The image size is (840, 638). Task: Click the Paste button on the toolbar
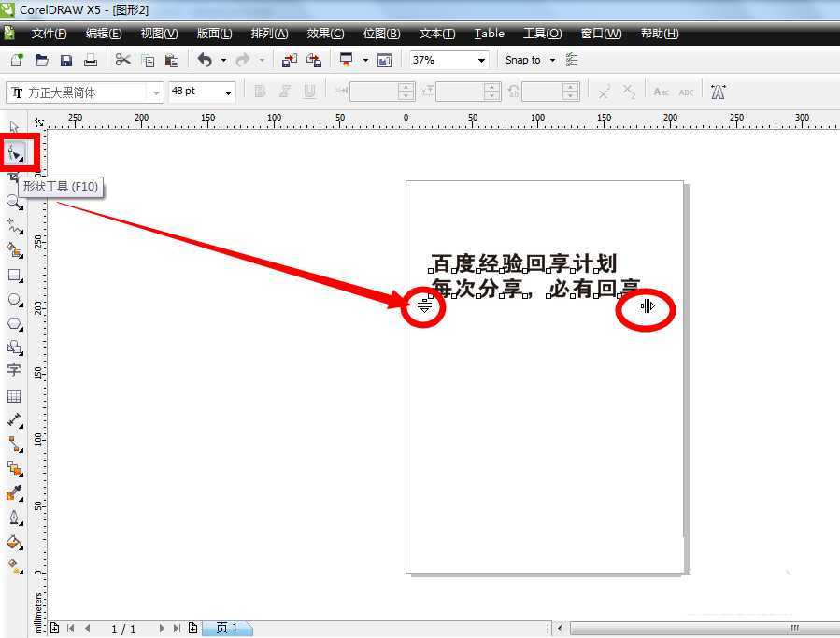(x=172, y=59)
